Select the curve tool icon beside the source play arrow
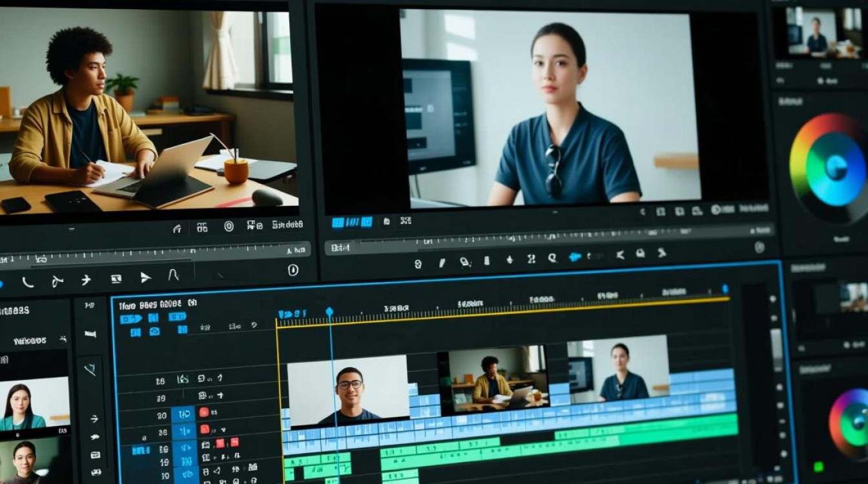The height and width of the screenshot is (484, 868). (173, 276)
